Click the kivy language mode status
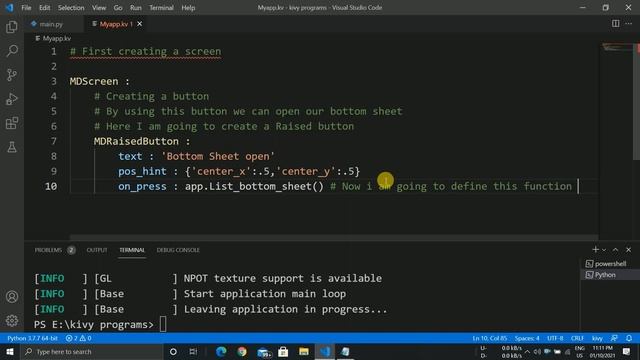 (597, 338)
